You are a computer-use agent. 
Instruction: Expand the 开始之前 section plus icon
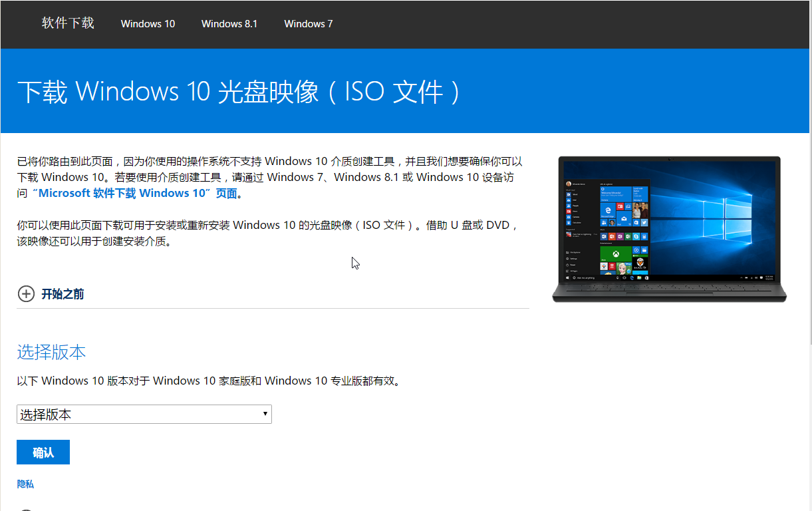[26, 293]
